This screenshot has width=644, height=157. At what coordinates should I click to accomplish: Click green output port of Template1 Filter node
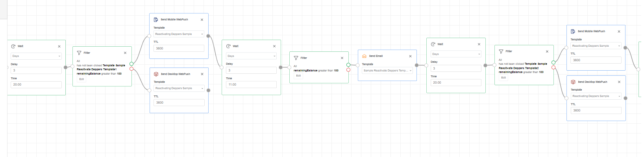coord(131,64)
